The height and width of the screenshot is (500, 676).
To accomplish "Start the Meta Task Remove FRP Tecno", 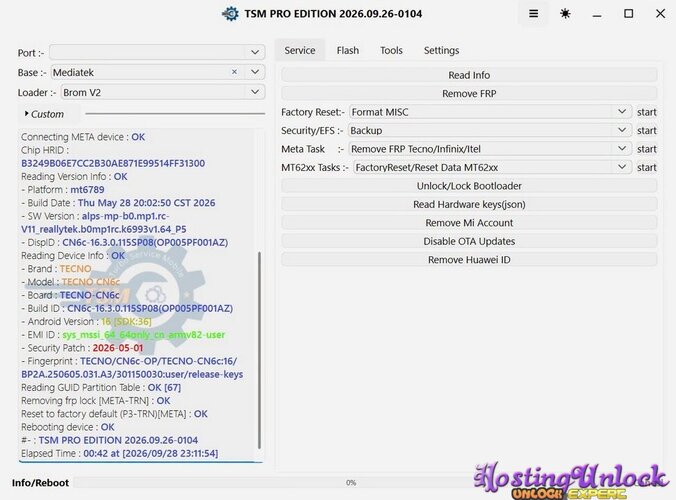I will click(x=646, y=149).
